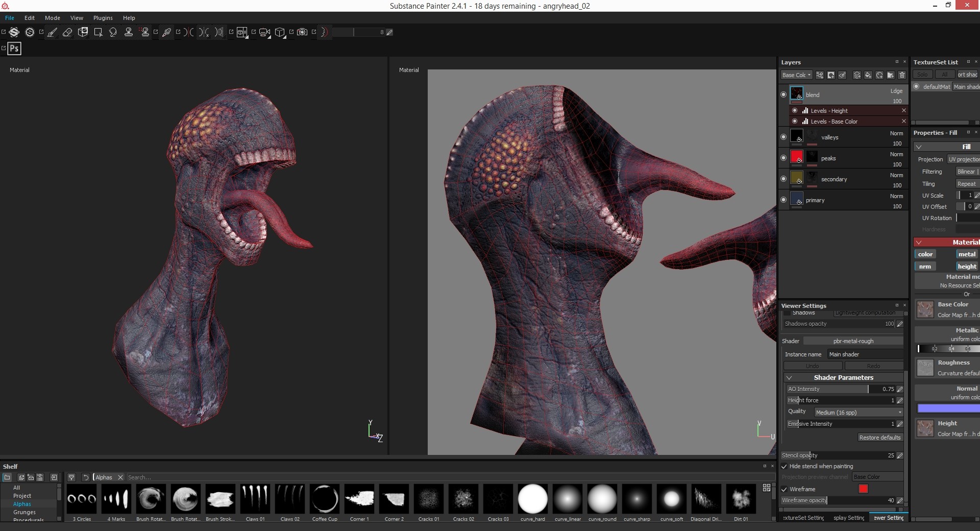This screenshot has width=980, height=531.
Task: Click the Iray render camera icon
Action: (302, 32)
